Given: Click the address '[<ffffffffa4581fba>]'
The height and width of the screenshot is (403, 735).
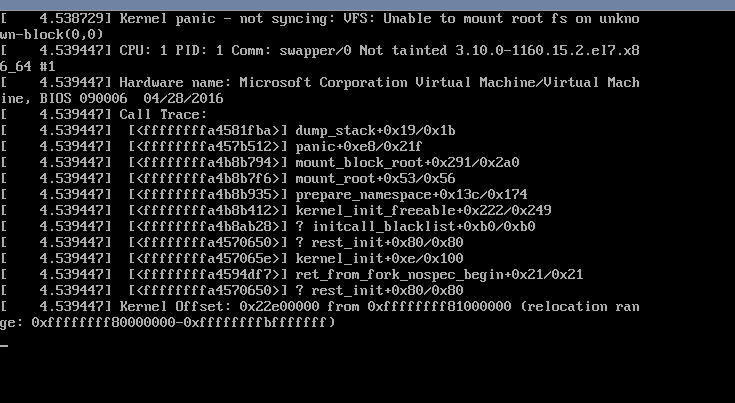Looking at the screenshot, I should point(207,130).
